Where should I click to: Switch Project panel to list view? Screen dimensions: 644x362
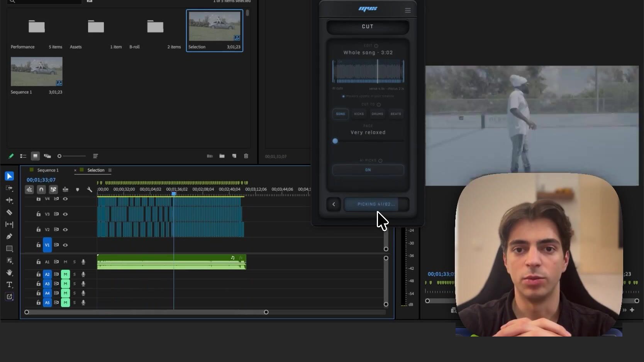[23, 156]
